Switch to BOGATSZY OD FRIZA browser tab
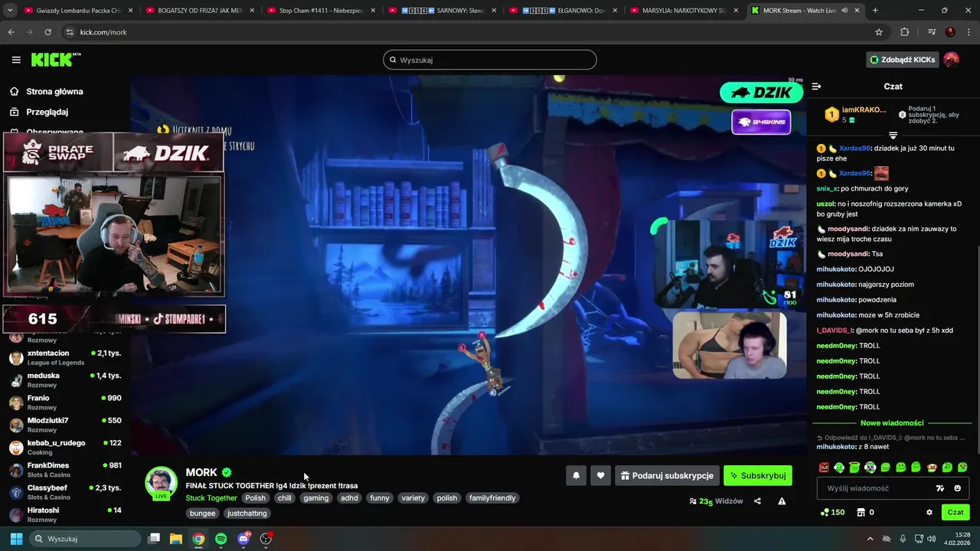 199,11
